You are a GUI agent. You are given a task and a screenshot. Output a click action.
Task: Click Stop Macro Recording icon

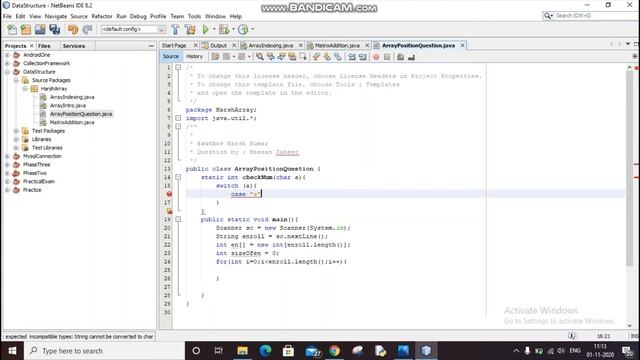click(387, 57)
